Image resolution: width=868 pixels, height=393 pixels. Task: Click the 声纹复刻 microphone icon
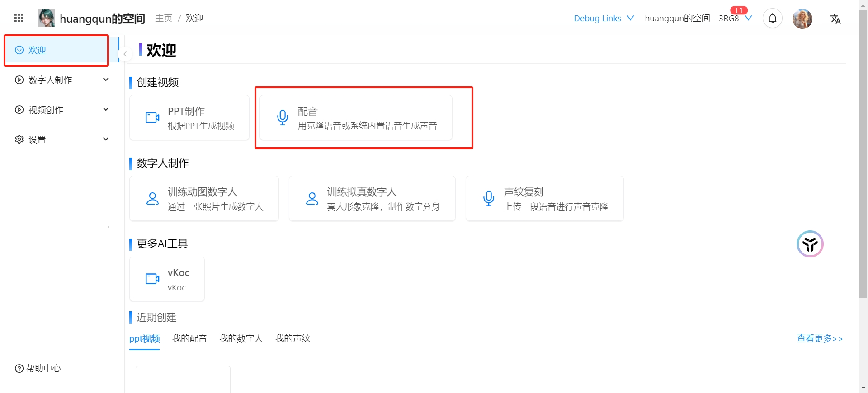click(x=488, y=198)
